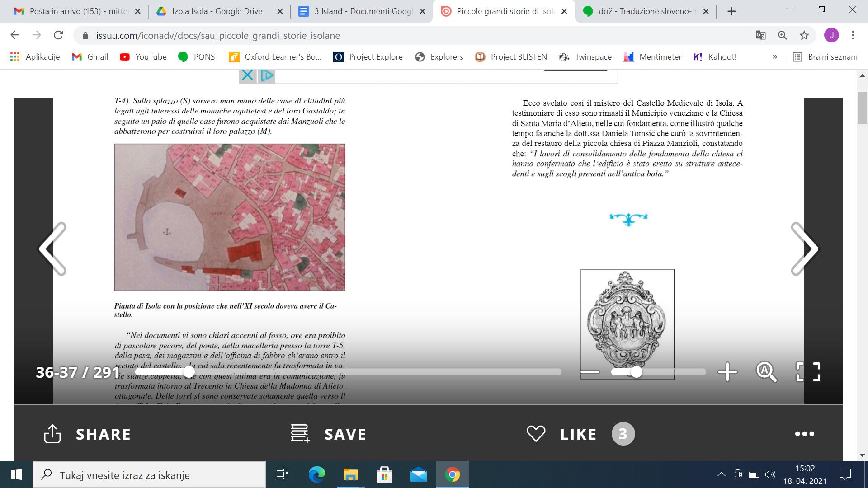The width and height of the screenshot is (868, 488).
Task: Click the zoom-out minus icon in viewer
Action: [x=590, y=372]
